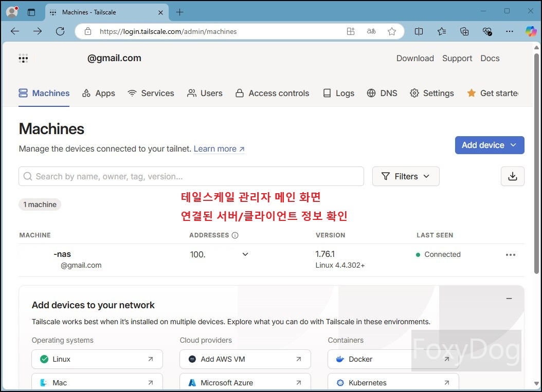
Task: Click the machine search field
Action: [191, 176]
